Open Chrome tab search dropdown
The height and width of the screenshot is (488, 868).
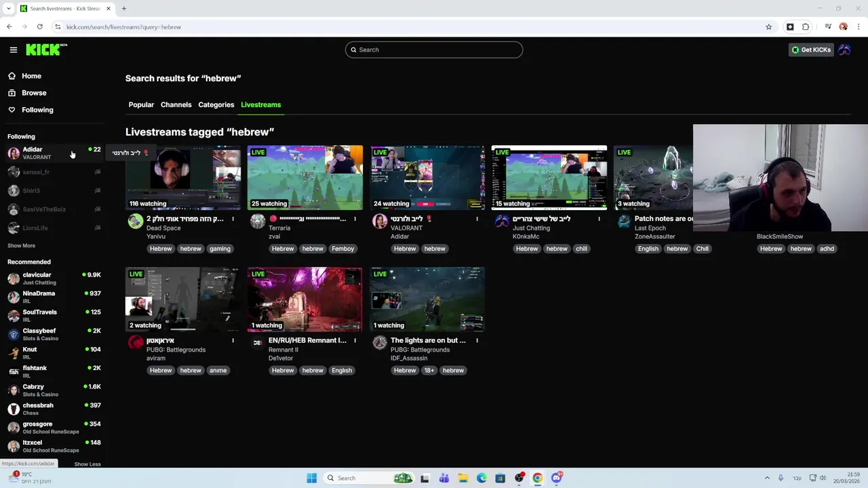pyautogui.click(x=8, y=9)
